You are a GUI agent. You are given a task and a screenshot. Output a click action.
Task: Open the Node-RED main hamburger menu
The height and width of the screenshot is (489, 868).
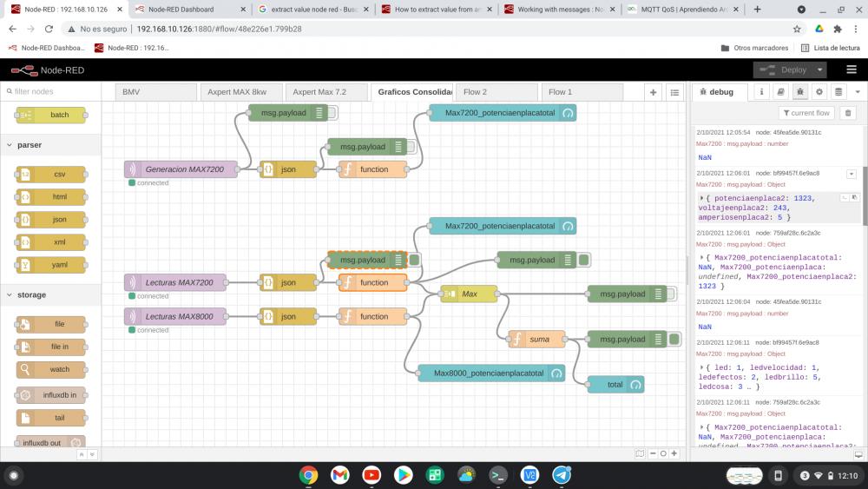pyautogui.click(x=852, y=69)
